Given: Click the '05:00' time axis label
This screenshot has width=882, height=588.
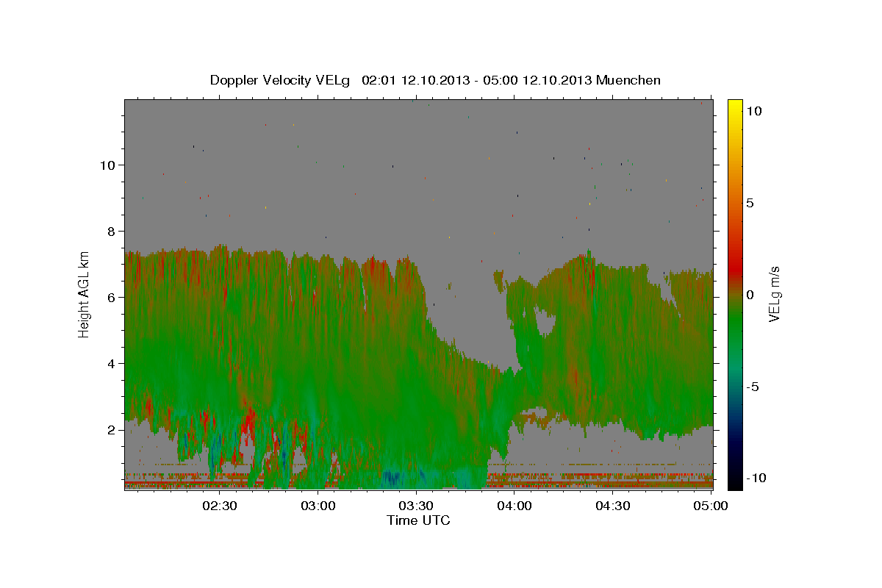Looking at the screenshot, I should pyautogui.click(x=711, y=506).
